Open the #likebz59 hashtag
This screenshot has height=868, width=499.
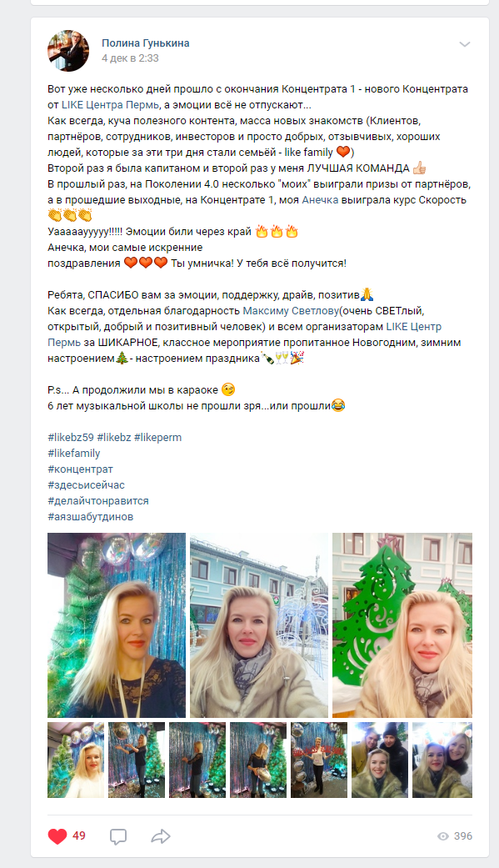[x=71, y=437]
